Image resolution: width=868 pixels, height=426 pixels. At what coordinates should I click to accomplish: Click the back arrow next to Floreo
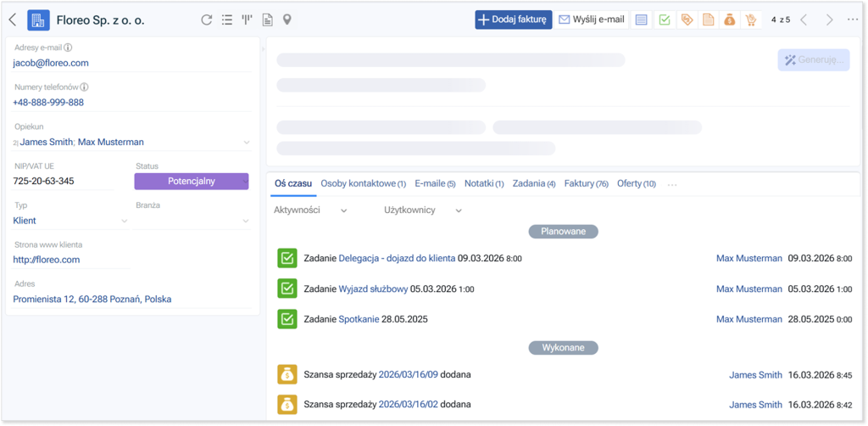click(x=13, y=20)
